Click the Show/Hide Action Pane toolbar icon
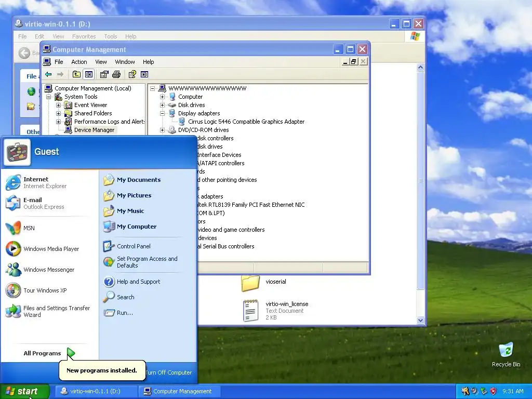Image resolution: width=532 pixels, height=399 pixels. click(144, 74)
